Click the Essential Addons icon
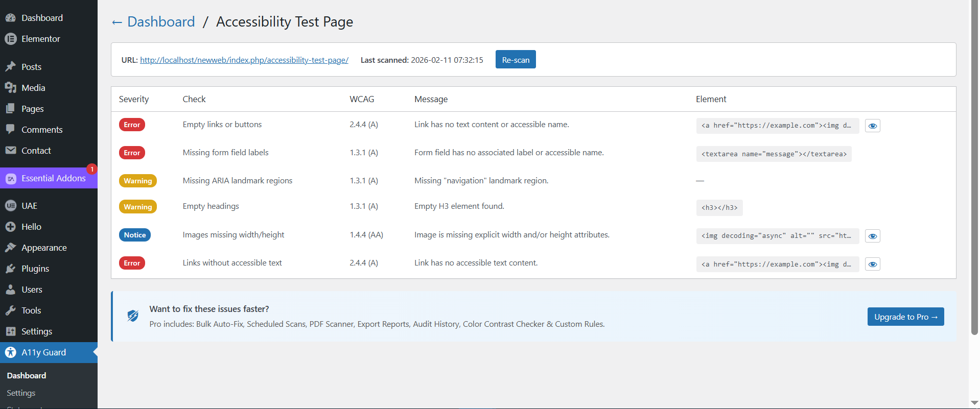The width and height of the screenshot is (980, 409). pyautogui.click(x=11, y=179)
